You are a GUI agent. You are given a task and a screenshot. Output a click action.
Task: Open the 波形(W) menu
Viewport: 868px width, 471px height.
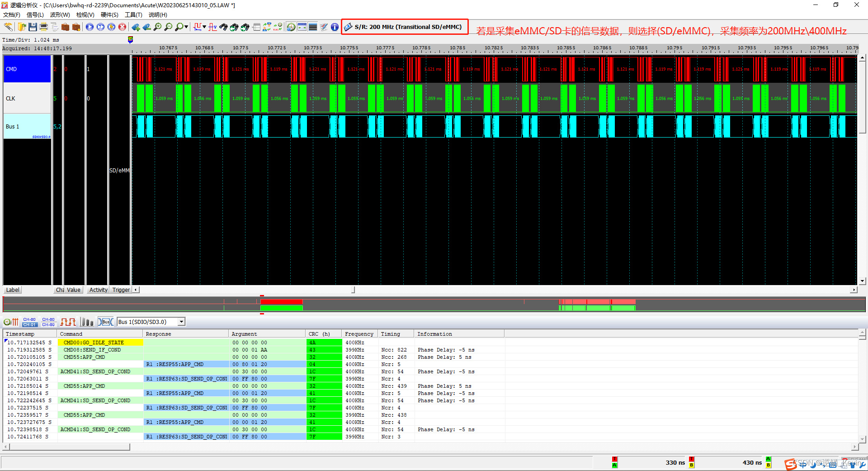[60, 15]
